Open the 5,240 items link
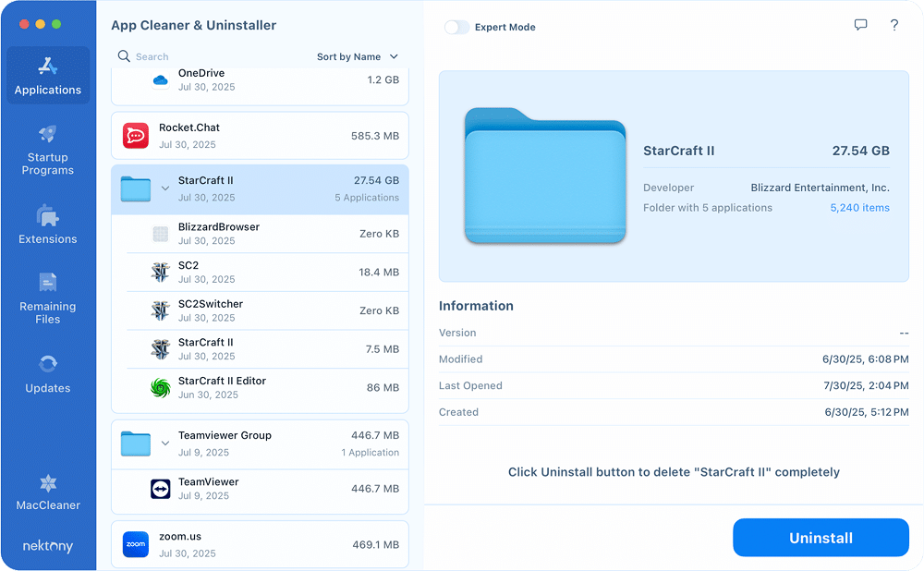 [859, 207]
